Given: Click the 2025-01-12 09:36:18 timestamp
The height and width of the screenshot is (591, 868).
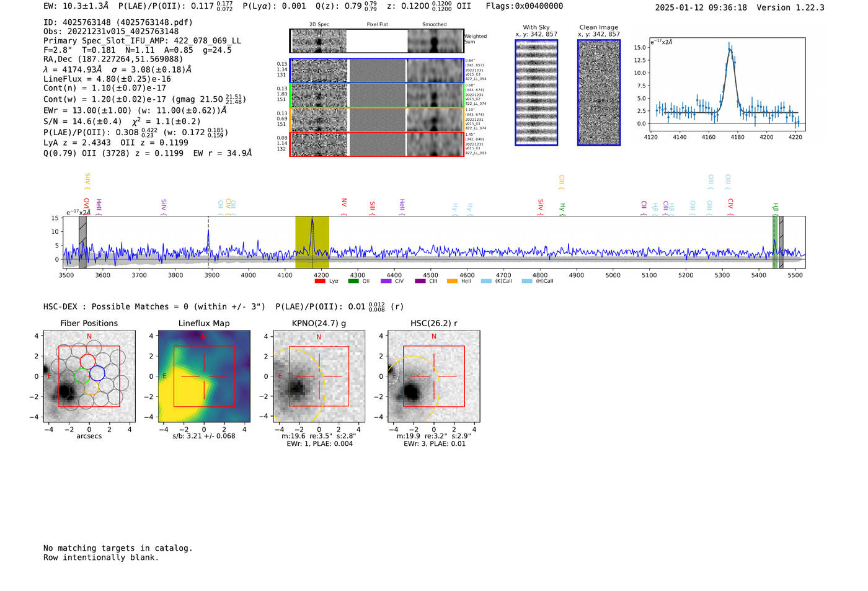Looking at the screenshot, I should coord(701,7).
